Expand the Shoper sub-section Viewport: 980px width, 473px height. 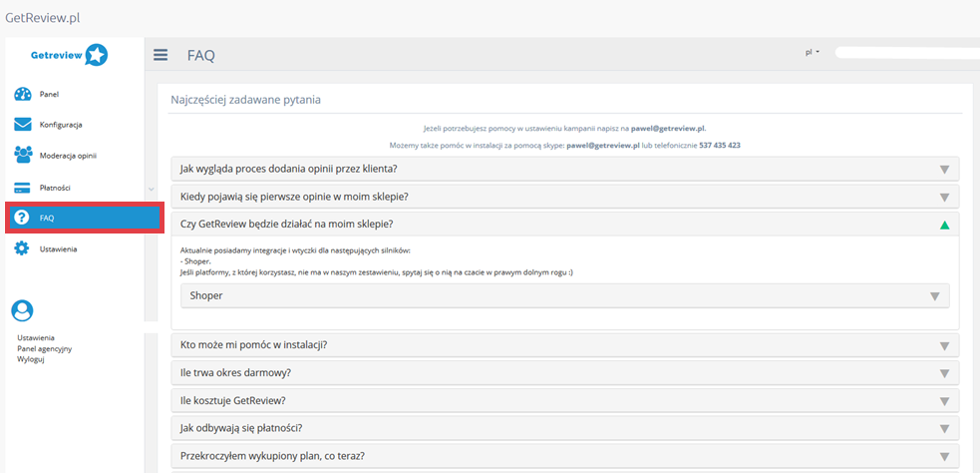point(565,296)
